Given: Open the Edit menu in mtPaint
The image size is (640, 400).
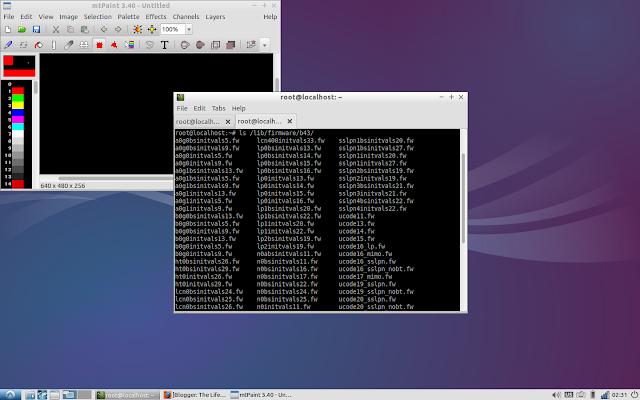Looking at the screenshot, I should [26, 17].
